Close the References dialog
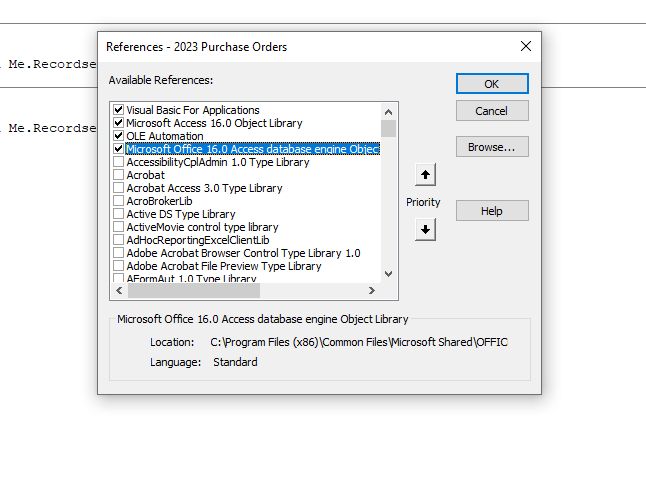The width and height of the screenshot is (646, 504). pyautogui.click(x=526, y=46)
